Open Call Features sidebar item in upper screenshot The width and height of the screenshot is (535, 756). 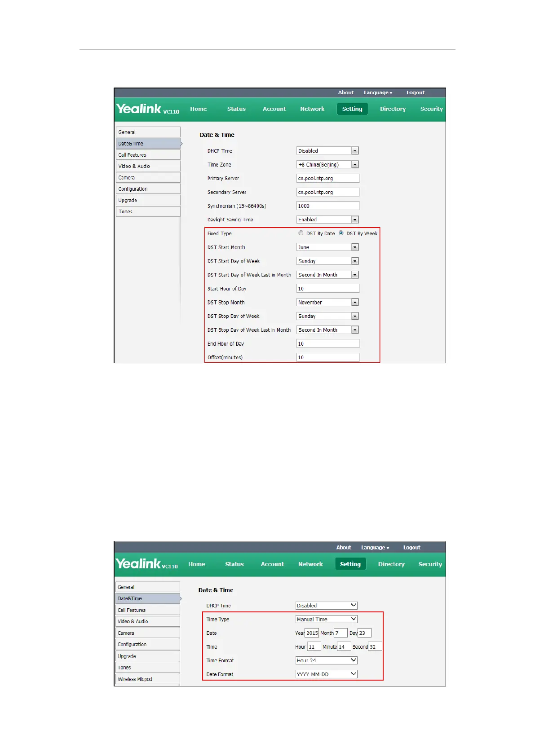(x=148, y=155)
